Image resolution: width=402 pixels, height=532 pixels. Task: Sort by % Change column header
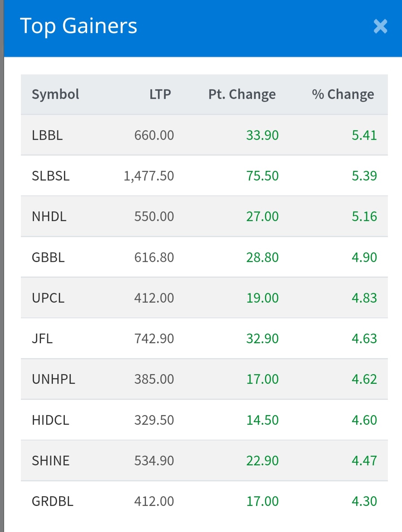[343, 95]
